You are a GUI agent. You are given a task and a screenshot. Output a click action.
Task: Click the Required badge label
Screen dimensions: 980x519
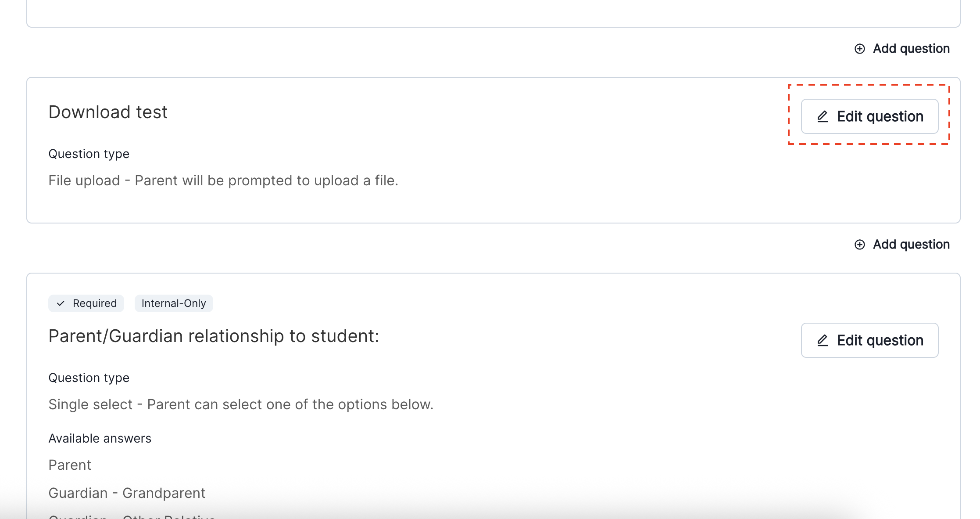point(95,303)
